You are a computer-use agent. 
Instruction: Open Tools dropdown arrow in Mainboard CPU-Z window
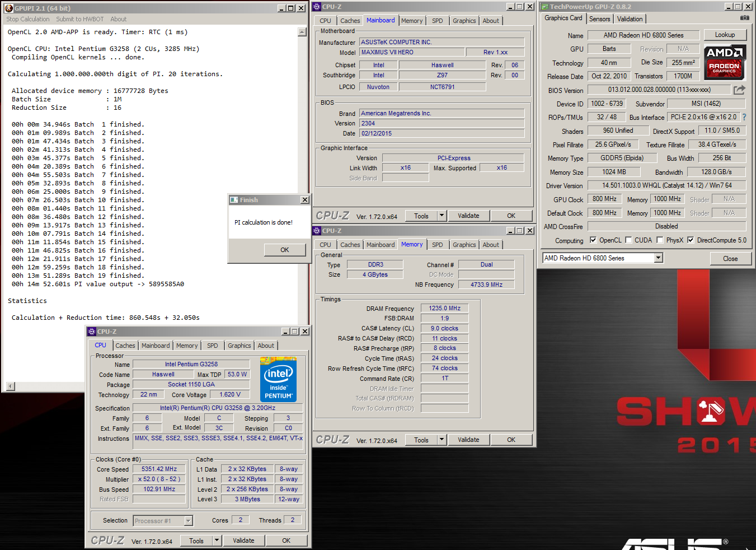(x=442, y=216)
